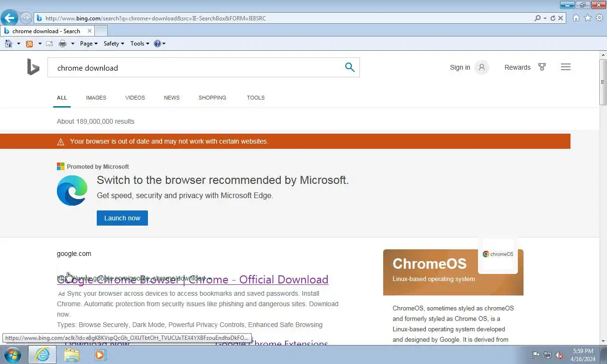The height and width of the screenshot is (364, 607).
Task: Click the Bing search box
Action: pos(197,68)
